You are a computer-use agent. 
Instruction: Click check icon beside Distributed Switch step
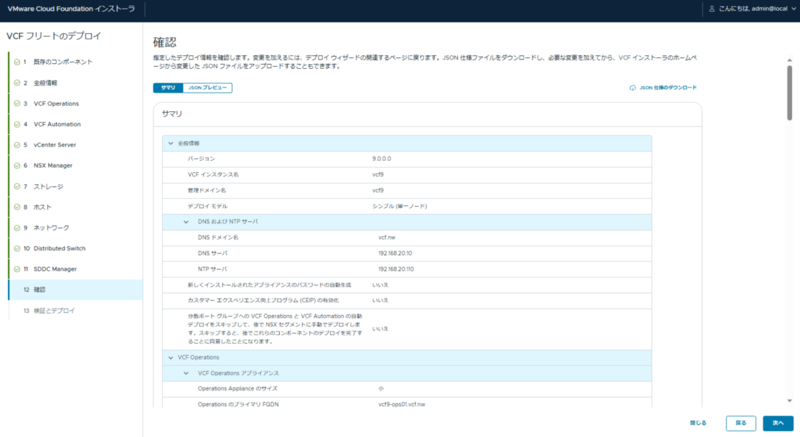point(17,248)
